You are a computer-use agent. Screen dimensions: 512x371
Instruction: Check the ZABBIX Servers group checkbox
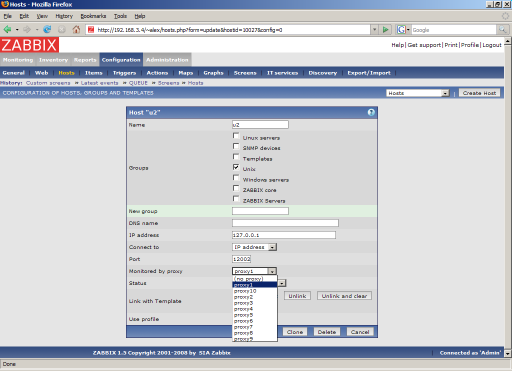coord(236,199)
